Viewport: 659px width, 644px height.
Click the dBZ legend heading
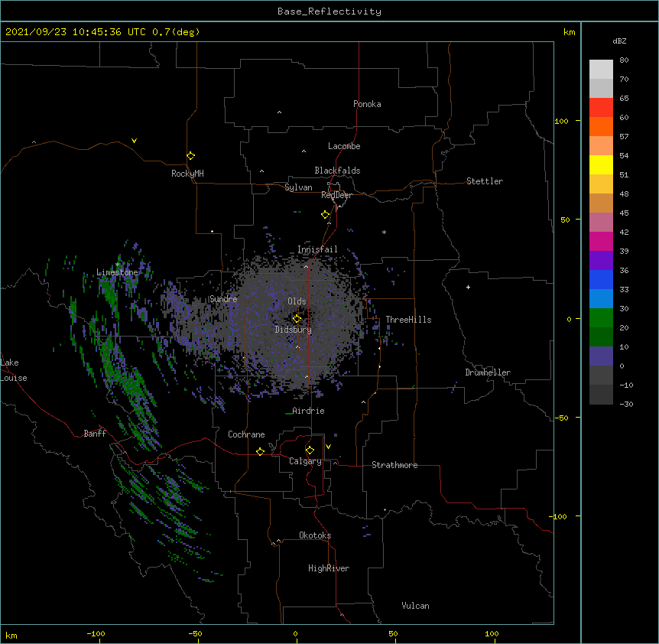(x=619, y=41)
